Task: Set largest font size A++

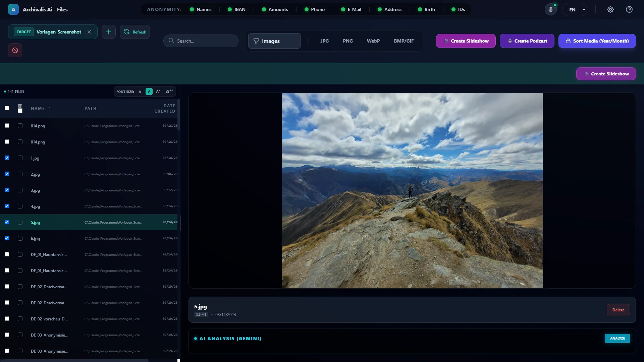Action: point(169,92)
